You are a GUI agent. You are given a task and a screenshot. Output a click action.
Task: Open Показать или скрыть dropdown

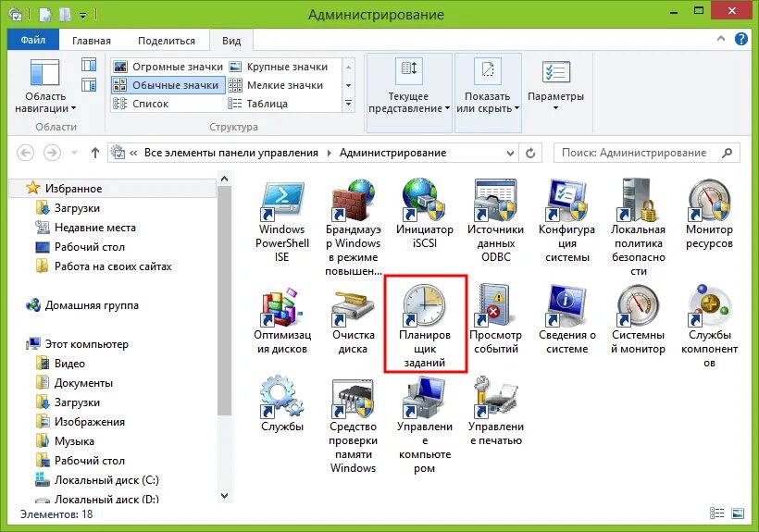[488, 92]
